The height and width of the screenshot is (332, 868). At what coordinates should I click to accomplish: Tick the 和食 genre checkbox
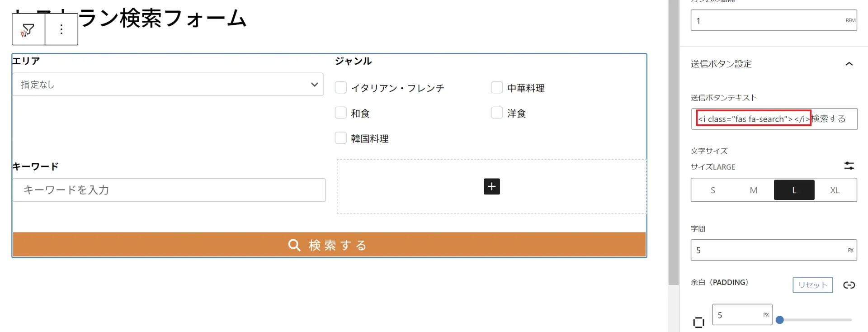point(341,113)
